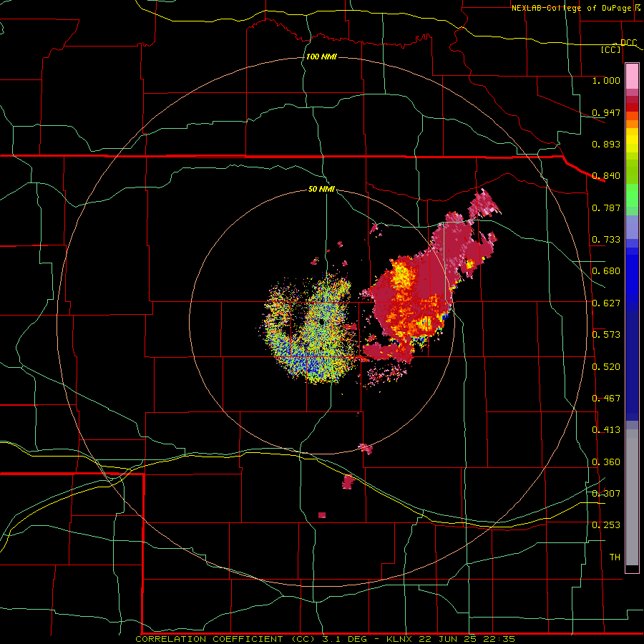The width and height of the screenshot is (644, 644).
Task: Click the 0.253 scale value
Action: coord(606,525)
